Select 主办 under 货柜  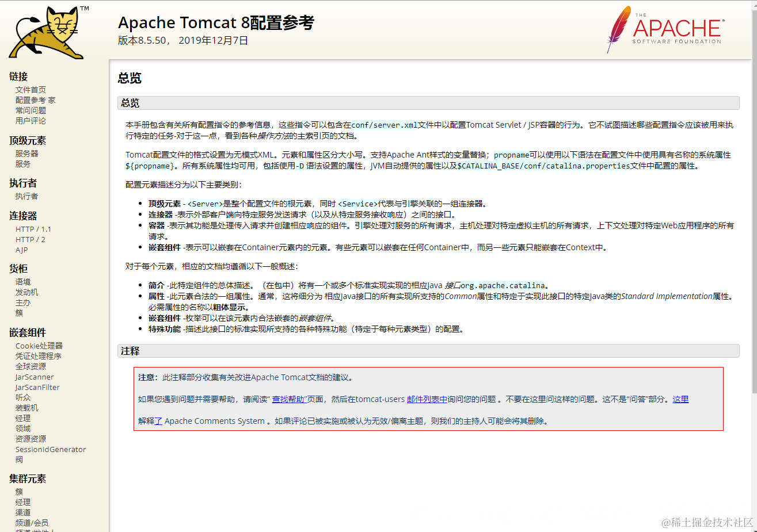pos(23,303)
